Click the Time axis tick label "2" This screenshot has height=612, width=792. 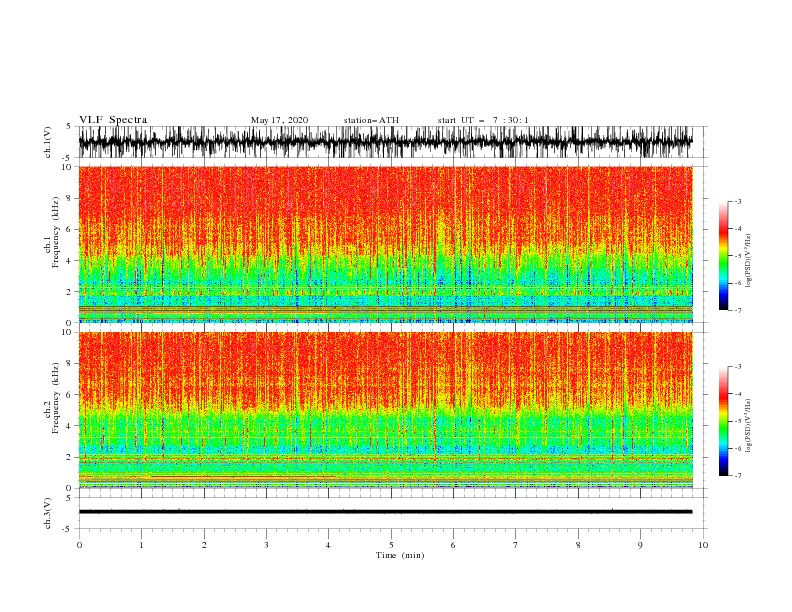204,545
